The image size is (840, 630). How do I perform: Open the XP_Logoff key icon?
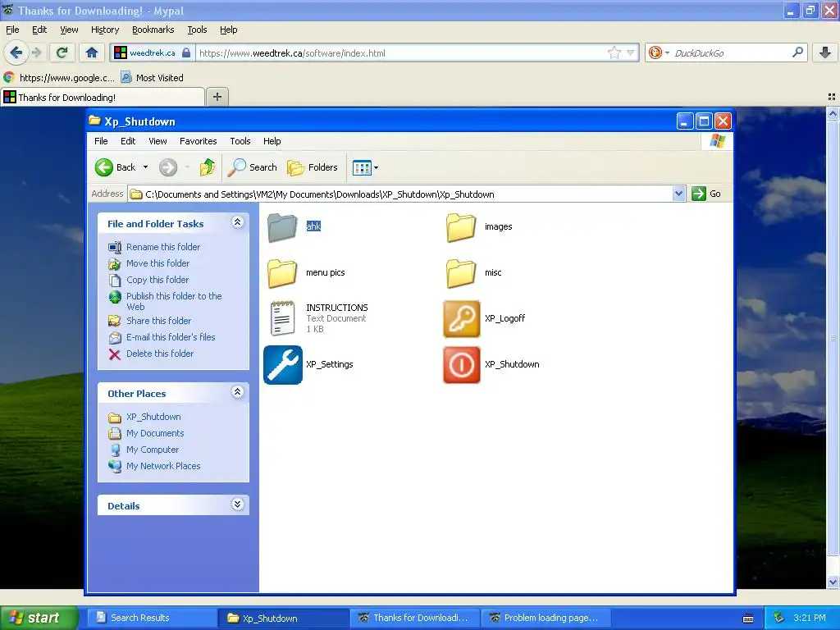pos(461,319)
